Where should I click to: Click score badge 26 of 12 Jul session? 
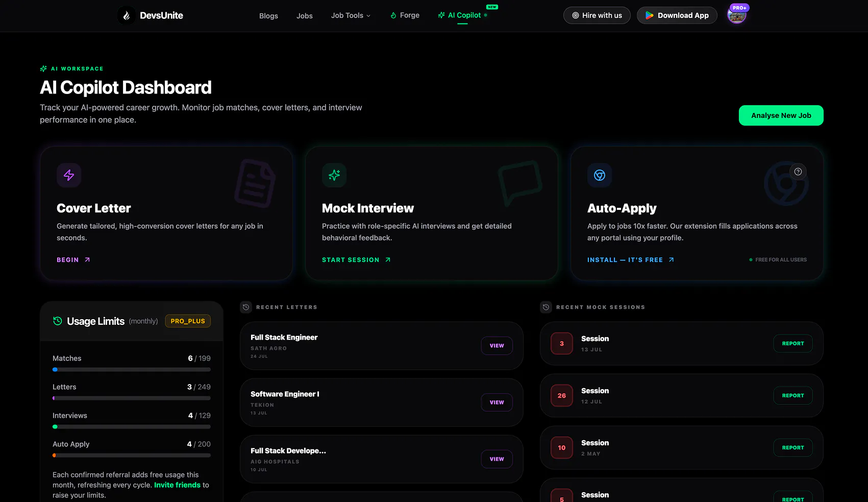[x=562, y=396]
